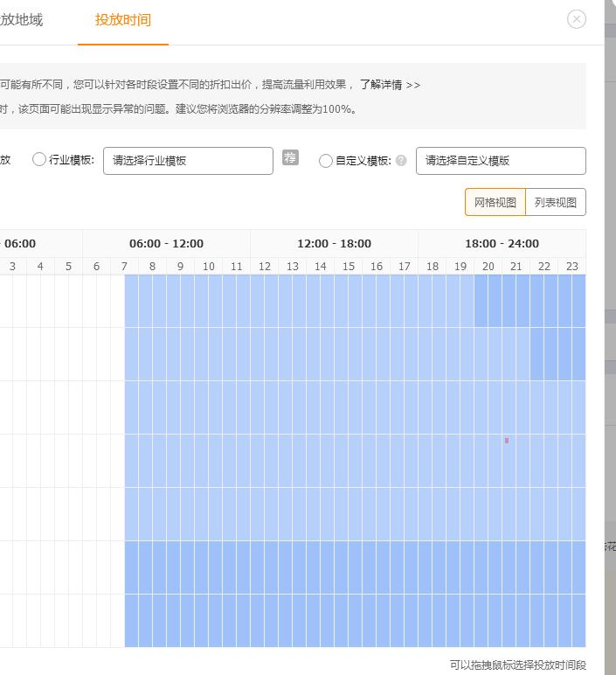Click hour column header 15
This screenshot has height=675, width=616.
348,266
